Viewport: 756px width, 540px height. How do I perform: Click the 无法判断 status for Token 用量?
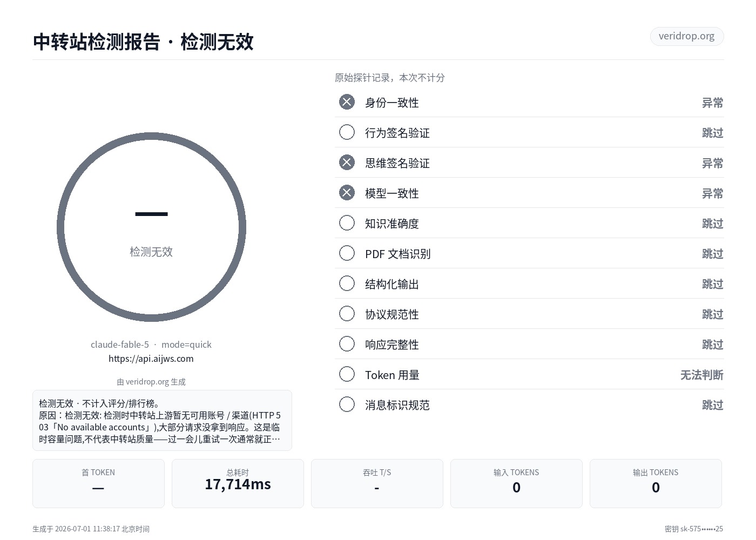pyautogui.click(x=701, y=375)
